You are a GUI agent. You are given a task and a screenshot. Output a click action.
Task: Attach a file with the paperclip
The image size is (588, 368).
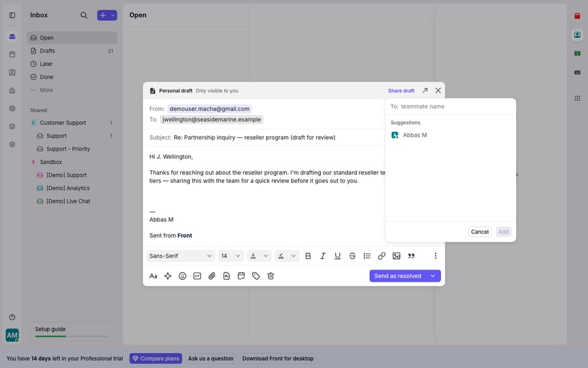(x=212, y=276)
